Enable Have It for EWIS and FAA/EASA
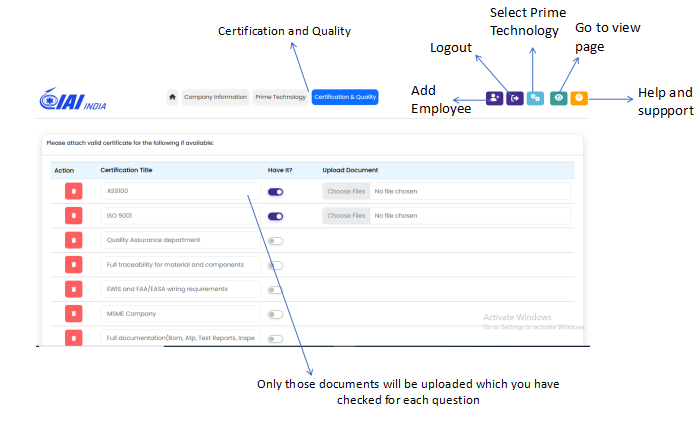The width and height of the screenshot is (700, 437). pos(275,290)
